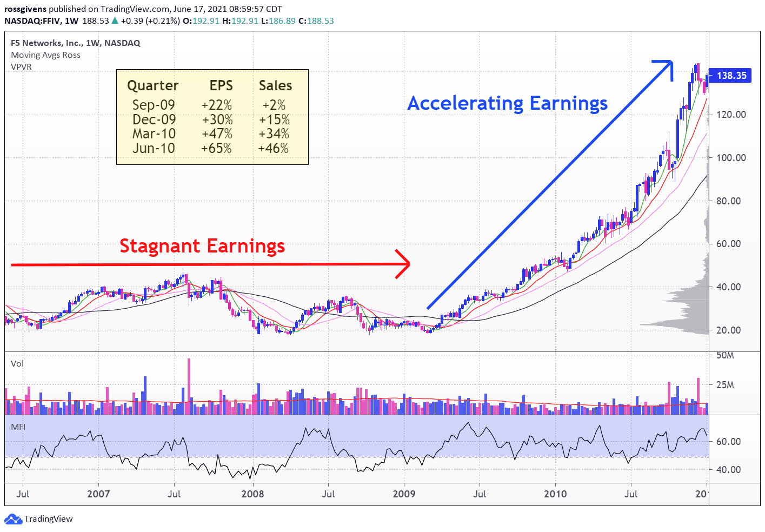Select the 1W timeframe label
Viewport: 765px width, 532px height.
tap(71, 21)
